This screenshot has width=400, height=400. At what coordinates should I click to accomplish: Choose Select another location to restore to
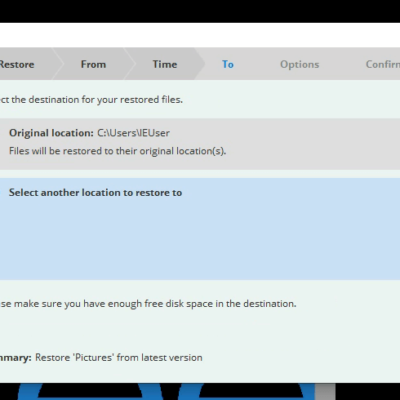tap(95, 193)
